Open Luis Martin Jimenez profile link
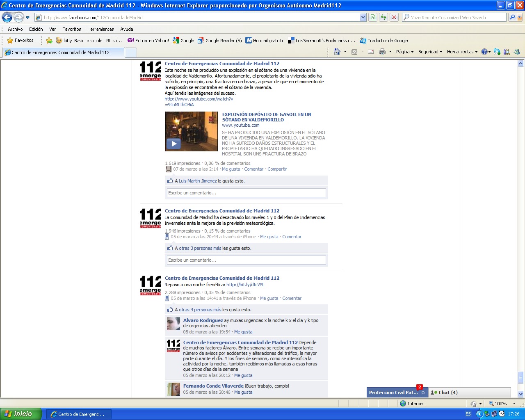The image size is (525, 420). pyautogui.click(x=198, y=181)
